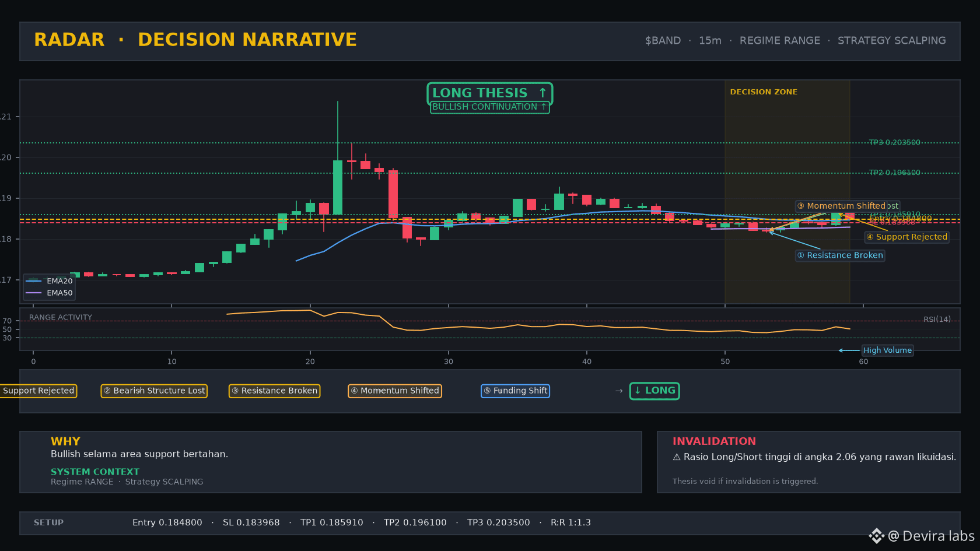Click the TP3 0.203500 chart line label
Viewport: 980px width, 551px height.
click(894, 142)
